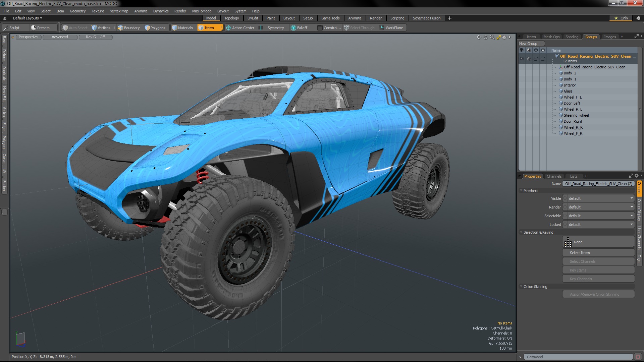Viewport: 644px width, 362px height.
Task: Collapse the Selection & Keying section
Action: pyautogui.click(x=521, y=232)
